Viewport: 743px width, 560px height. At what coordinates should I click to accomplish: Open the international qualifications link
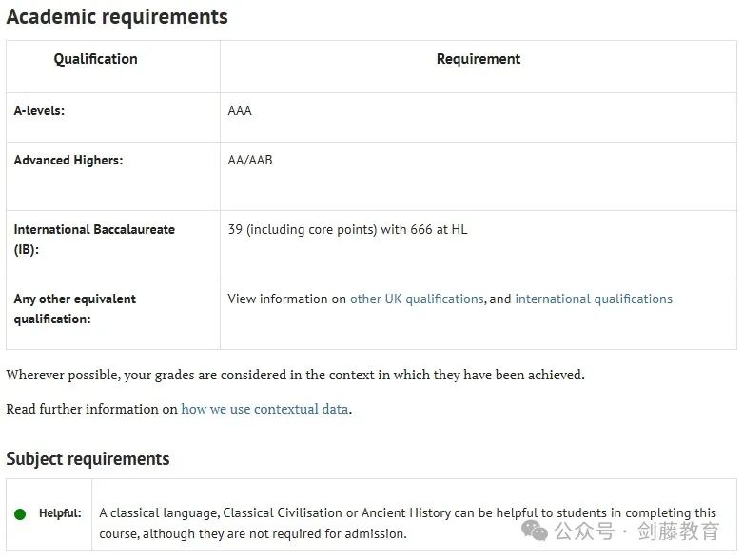point(594,299)
